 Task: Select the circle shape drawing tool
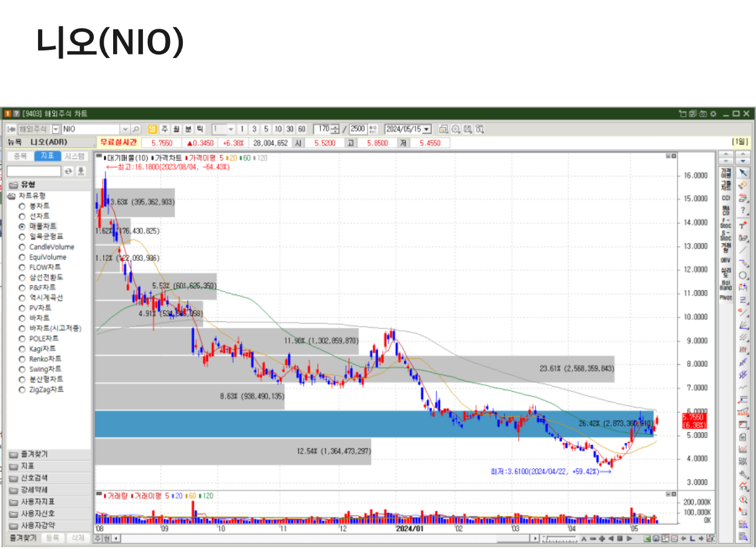click(x=743, y=275)
